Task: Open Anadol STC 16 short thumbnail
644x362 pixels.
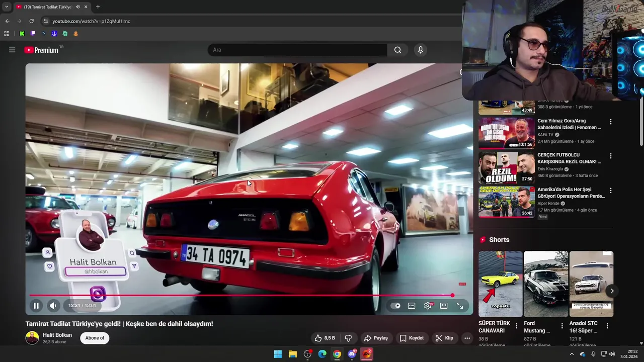Action: [x=591, y=284]
